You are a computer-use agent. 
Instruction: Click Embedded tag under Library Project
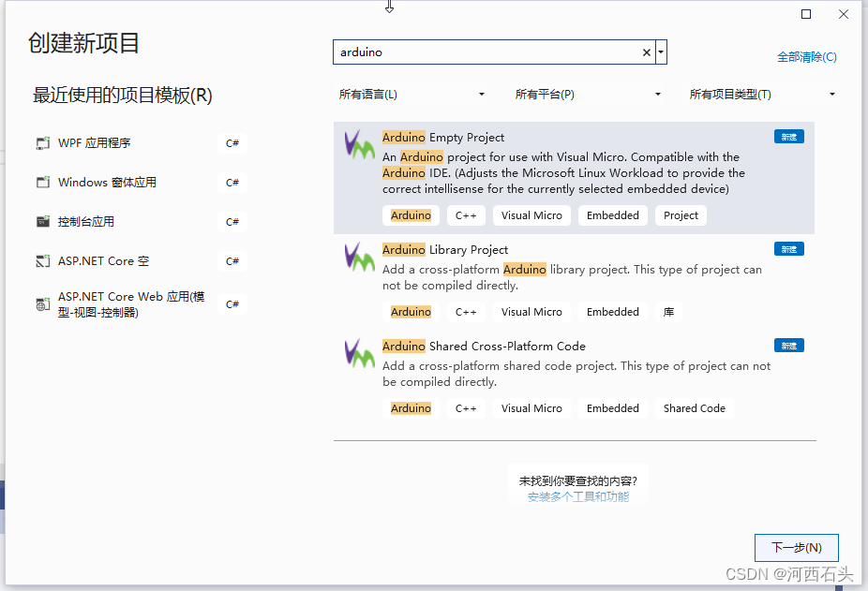coord(613,312)
